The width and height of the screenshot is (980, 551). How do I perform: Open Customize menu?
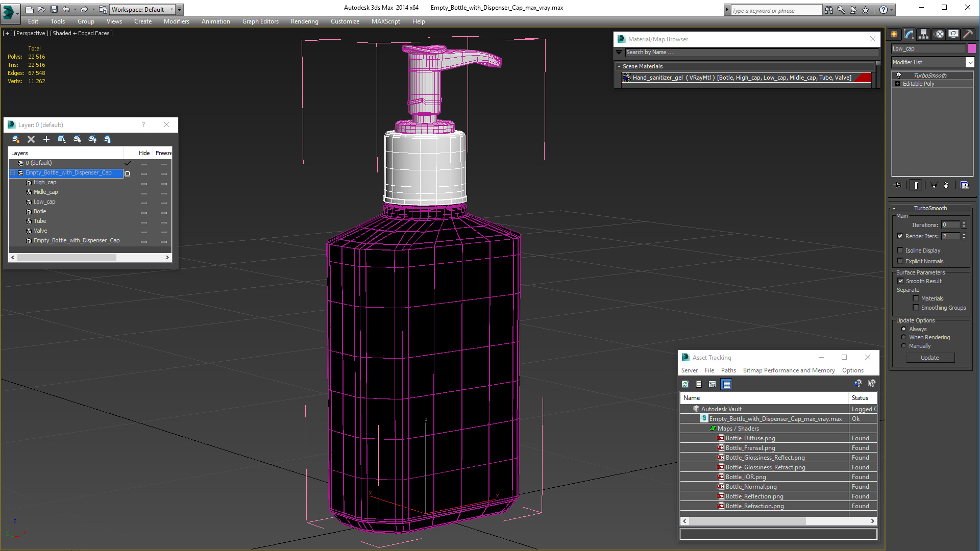pyautogui.click(x=345, y=21)
